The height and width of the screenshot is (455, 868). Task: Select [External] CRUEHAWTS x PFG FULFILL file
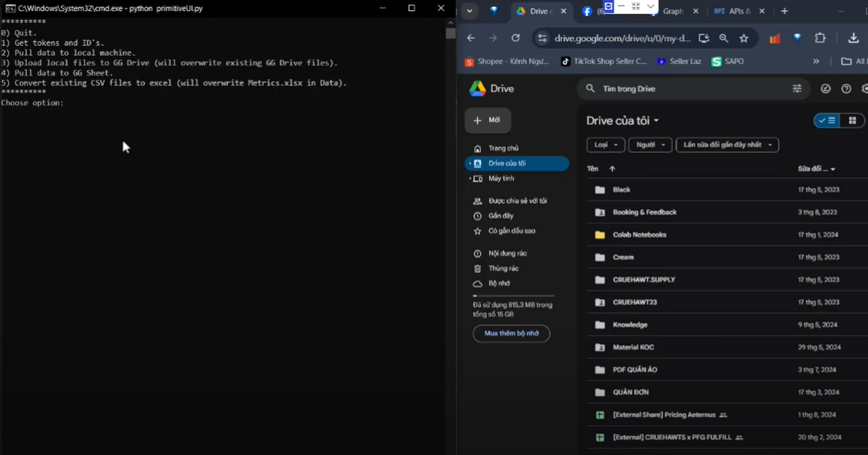coord(728,438)
